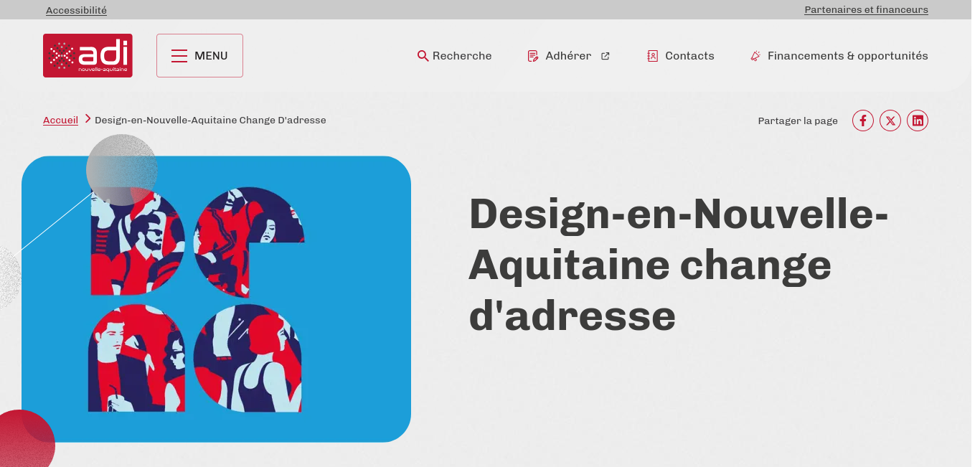This screenshot has height=467, width=980.
Task: Click the external link icon beside Adhérer
Action: tap(606, 56)
